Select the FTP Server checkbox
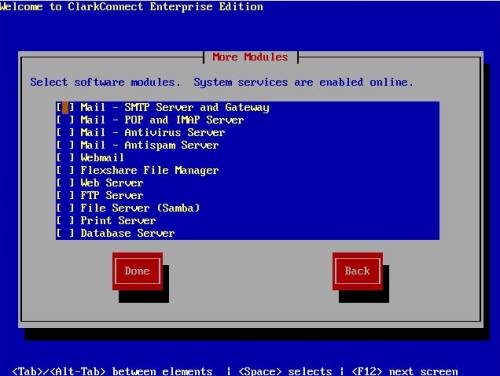The height and width of the screenshot is (376, 500). [x=65, y=195]
